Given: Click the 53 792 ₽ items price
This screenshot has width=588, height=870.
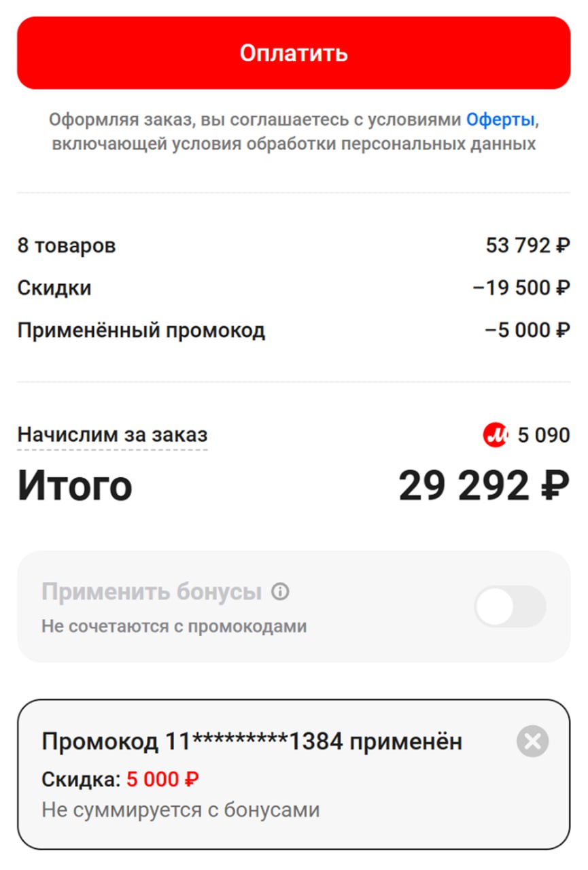Looking at the screenshot, I should pyautogui.click(x=528, y=245).
